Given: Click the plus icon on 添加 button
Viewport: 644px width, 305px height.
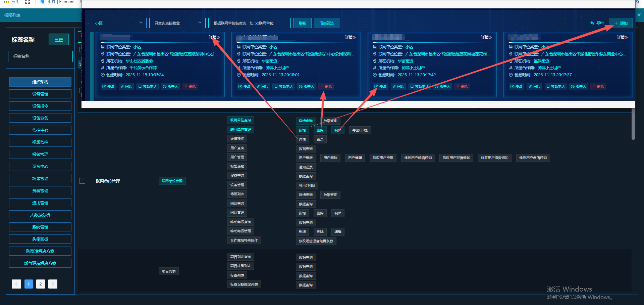Looking at the screenshot, I should (x=616, y=23).
